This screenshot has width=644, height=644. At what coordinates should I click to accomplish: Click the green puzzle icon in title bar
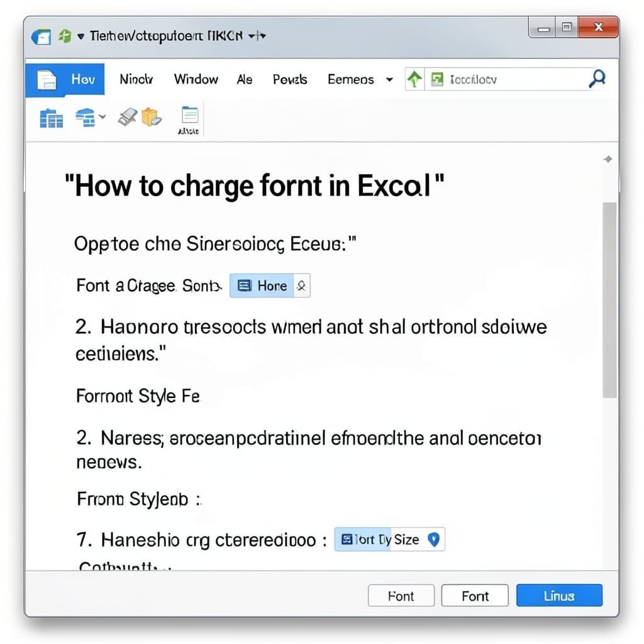(65, 36)
